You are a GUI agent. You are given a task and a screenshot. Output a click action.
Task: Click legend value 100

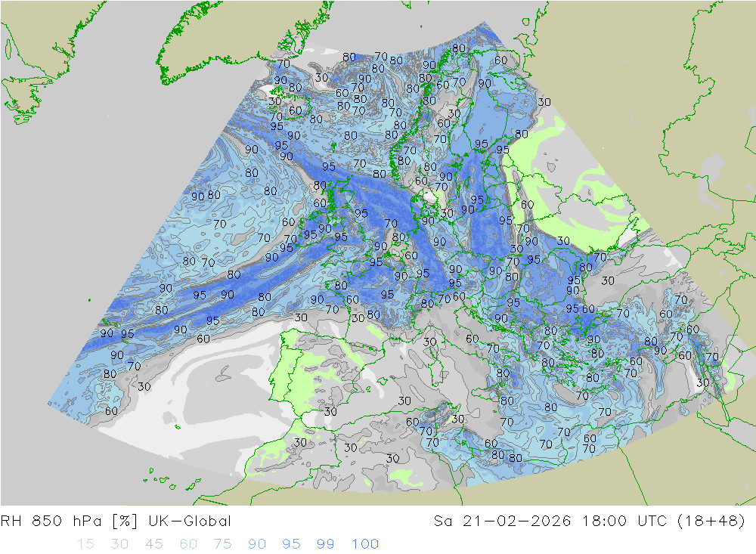pos(365,544)
